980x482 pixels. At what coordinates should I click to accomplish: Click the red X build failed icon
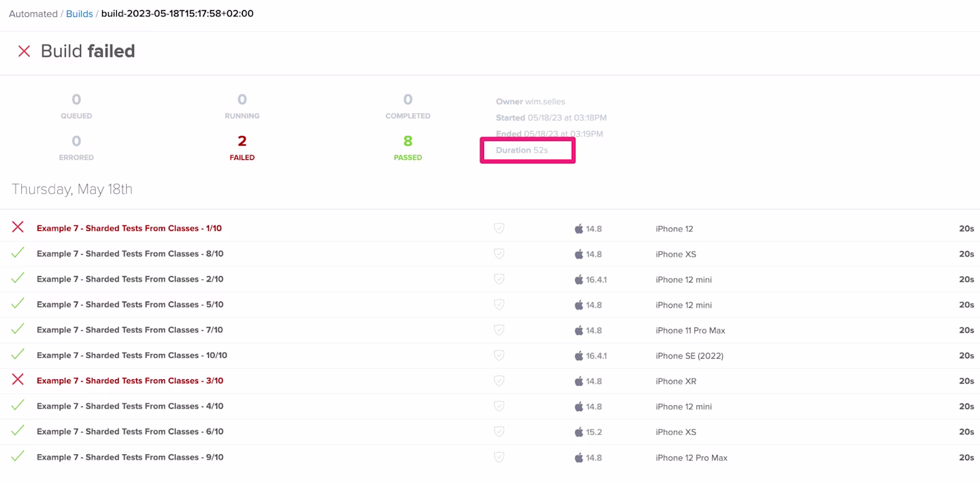click(x=24, y=51)
